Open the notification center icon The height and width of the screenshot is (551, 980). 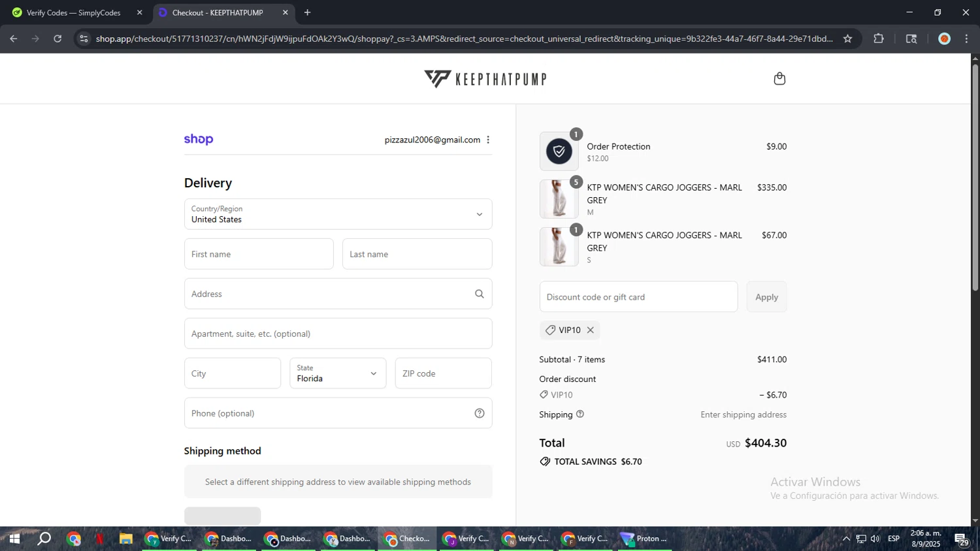pyautogui.click(x=962, y=539)
